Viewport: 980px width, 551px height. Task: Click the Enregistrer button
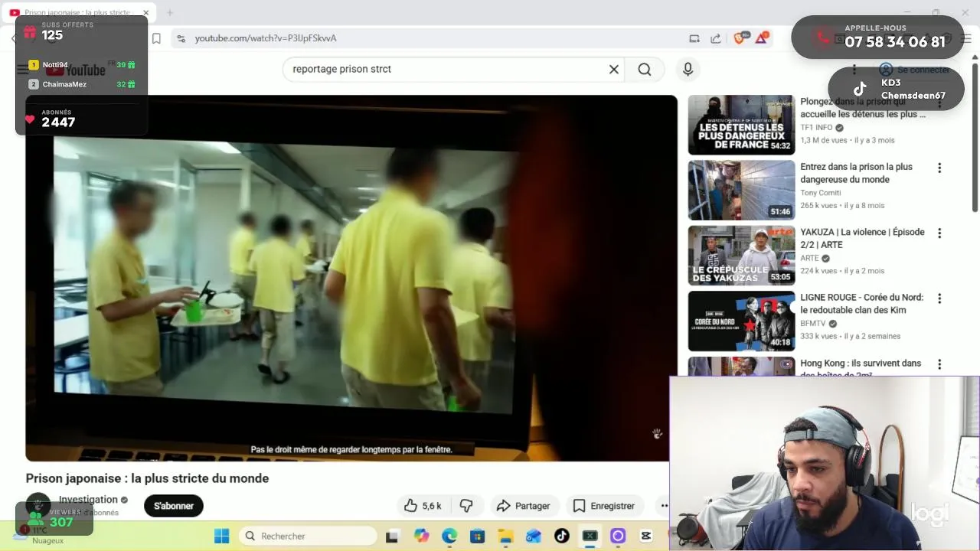coord(604,506)
